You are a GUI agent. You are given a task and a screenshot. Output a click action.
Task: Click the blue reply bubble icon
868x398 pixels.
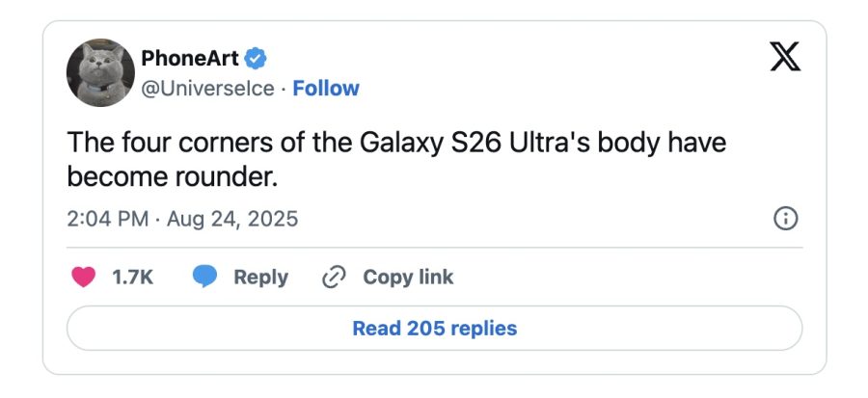point(204,278)
